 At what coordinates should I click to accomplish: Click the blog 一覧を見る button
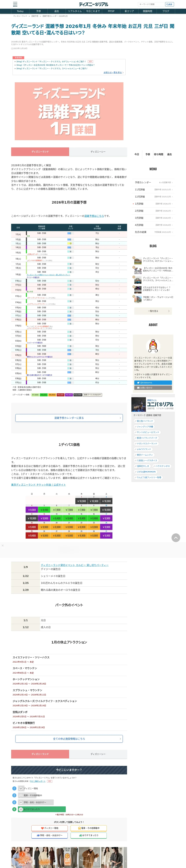coord(153,311)
